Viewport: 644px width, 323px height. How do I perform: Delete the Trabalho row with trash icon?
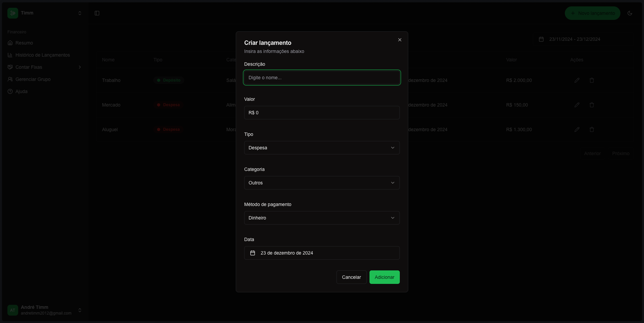[592, 80]
